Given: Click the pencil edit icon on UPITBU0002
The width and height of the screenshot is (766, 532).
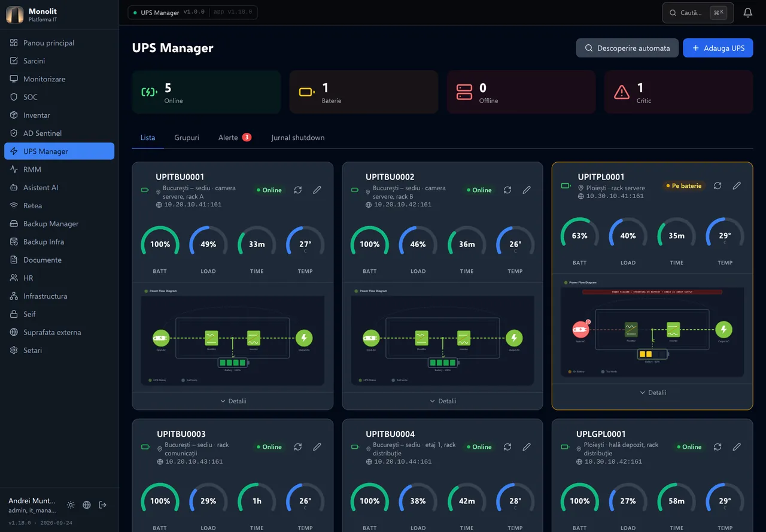Looking at the screenshot, I should pos(527,190).
